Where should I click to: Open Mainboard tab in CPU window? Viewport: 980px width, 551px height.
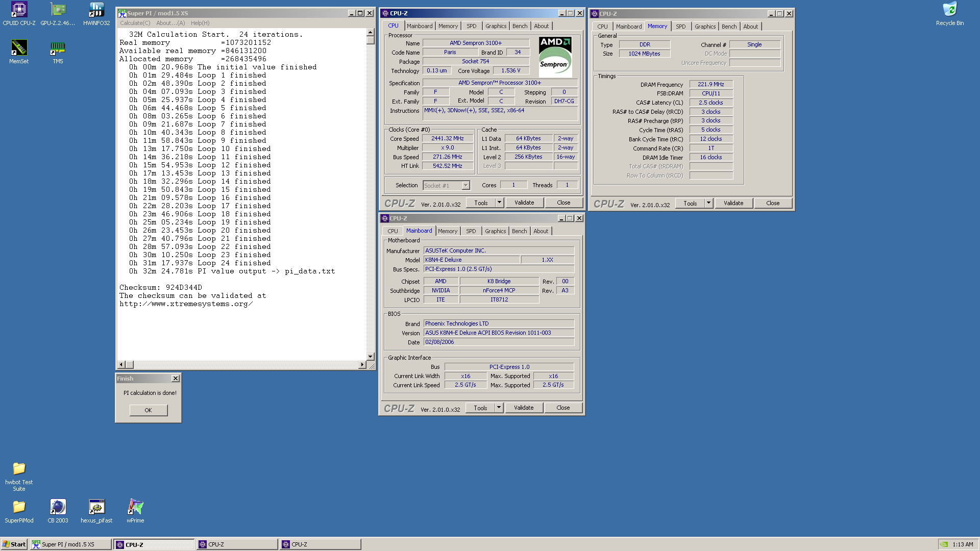420,26
